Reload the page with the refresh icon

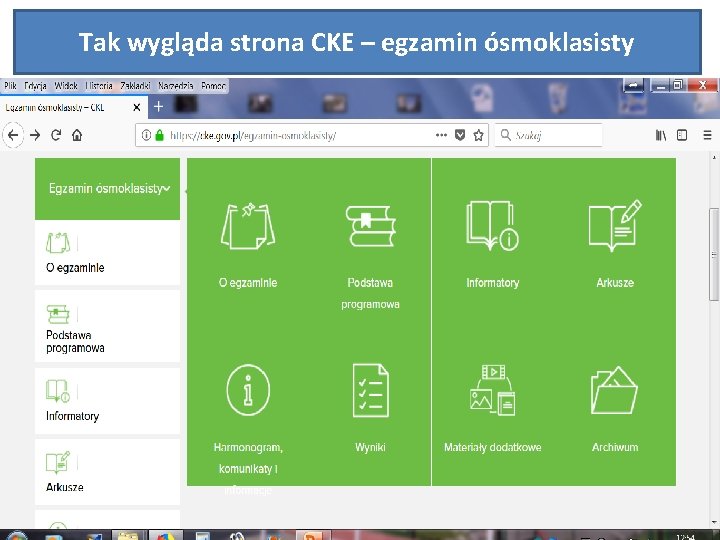click(56, 135)
